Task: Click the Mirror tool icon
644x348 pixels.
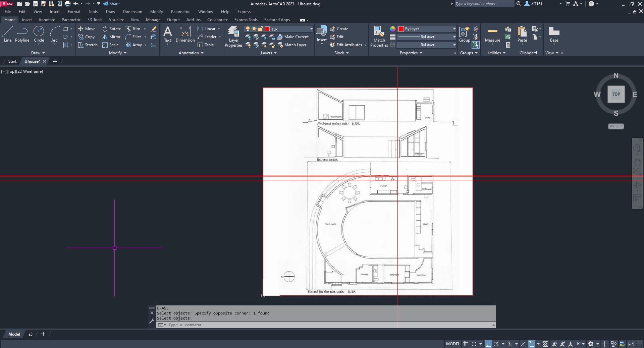Action: click(105, 37)
